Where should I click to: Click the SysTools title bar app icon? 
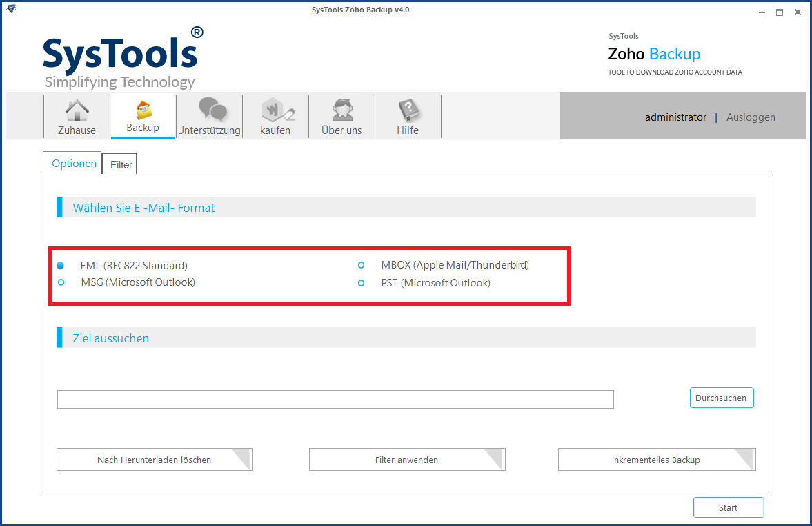click(x=12, y=9)
